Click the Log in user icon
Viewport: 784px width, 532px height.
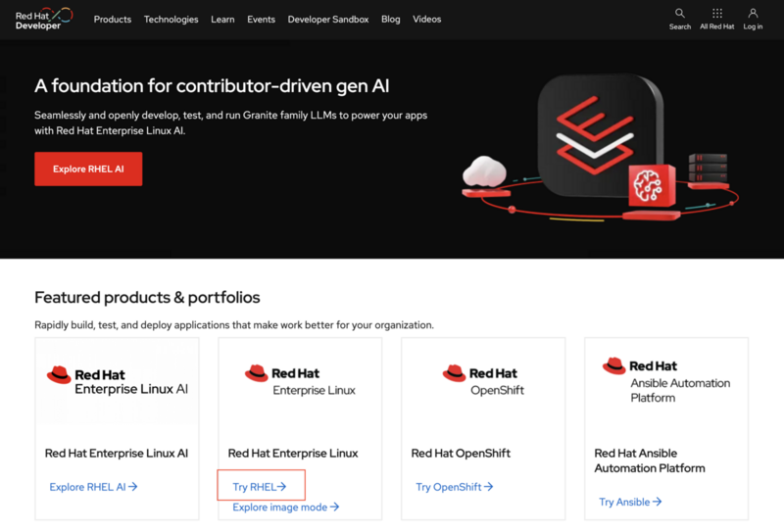[x=753, y=14]
